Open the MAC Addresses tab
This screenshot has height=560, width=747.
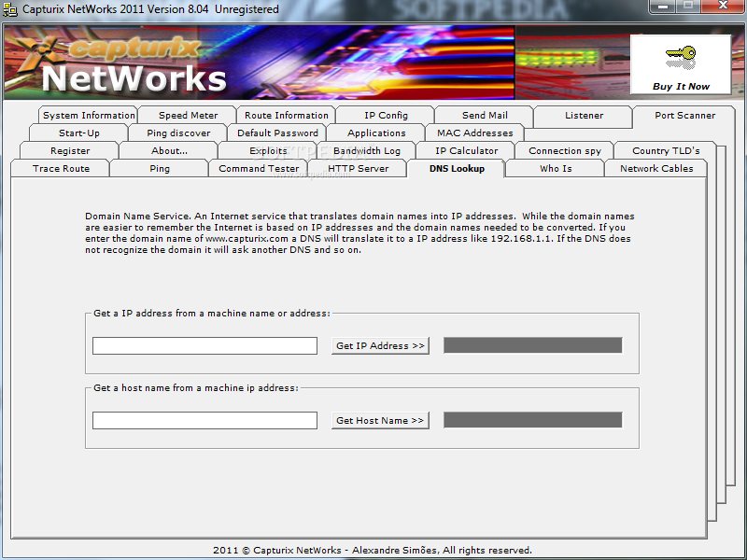[475, 133]
